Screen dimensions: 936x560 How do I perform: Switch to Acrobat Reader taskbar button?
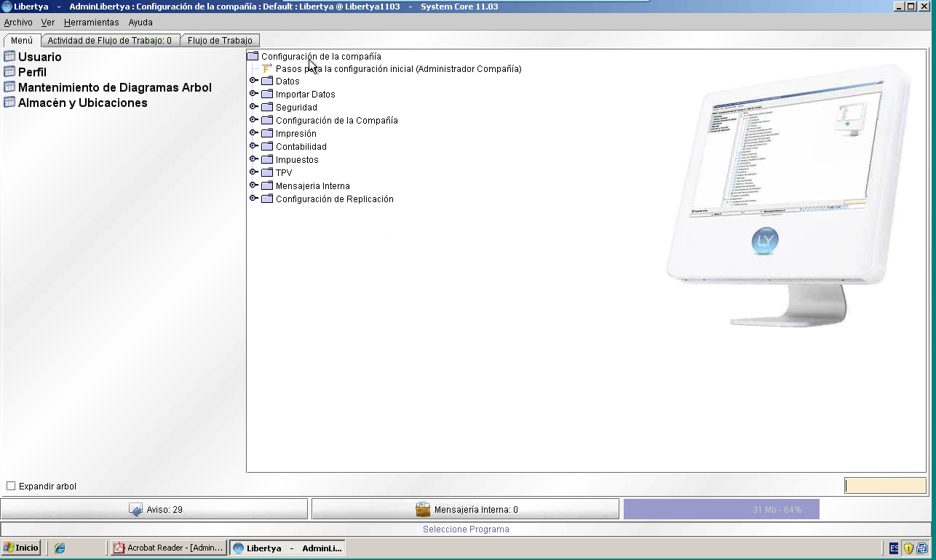coord(168,548)
